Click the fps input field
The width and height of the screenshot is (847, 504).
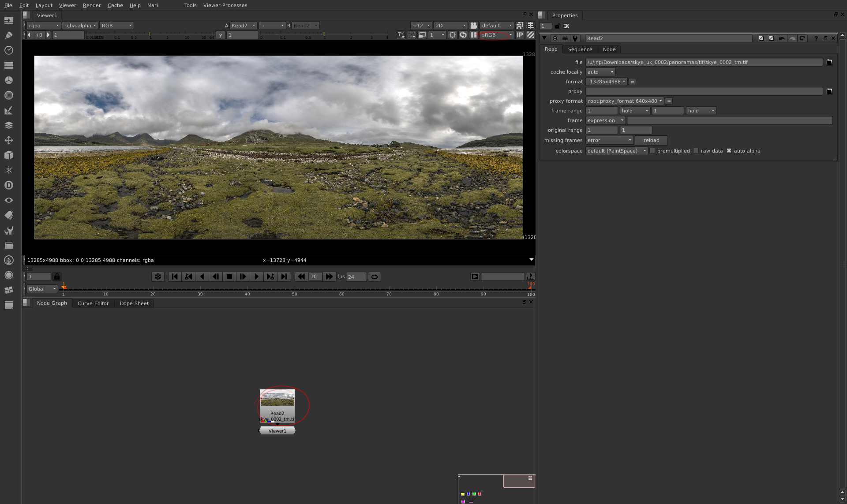pyautogui.click(x=356, y=276)
